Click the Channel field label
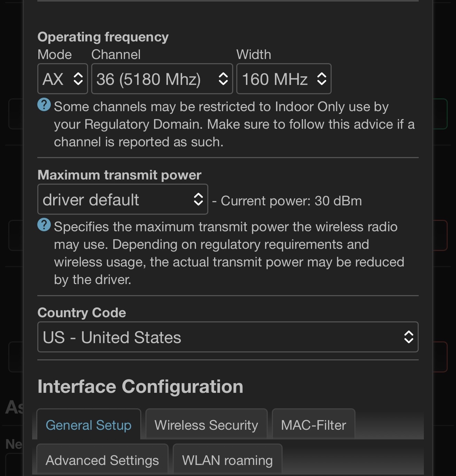The image size is (456, 476). coord(116,55)
